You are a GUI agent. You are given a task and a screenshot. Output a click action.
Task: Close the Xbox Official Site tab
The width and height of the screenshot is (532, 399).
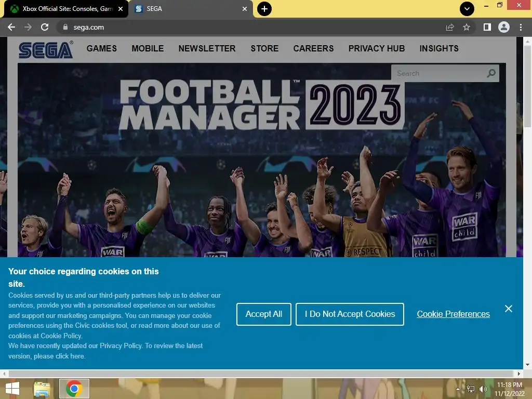click(121, 9)
